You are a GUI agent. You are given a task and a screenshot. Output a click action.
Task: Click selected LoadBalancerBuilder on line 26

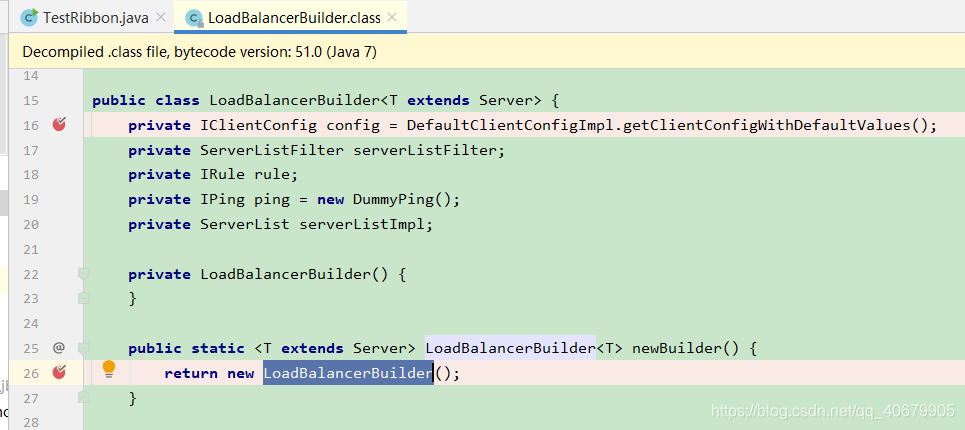(348, 373)
